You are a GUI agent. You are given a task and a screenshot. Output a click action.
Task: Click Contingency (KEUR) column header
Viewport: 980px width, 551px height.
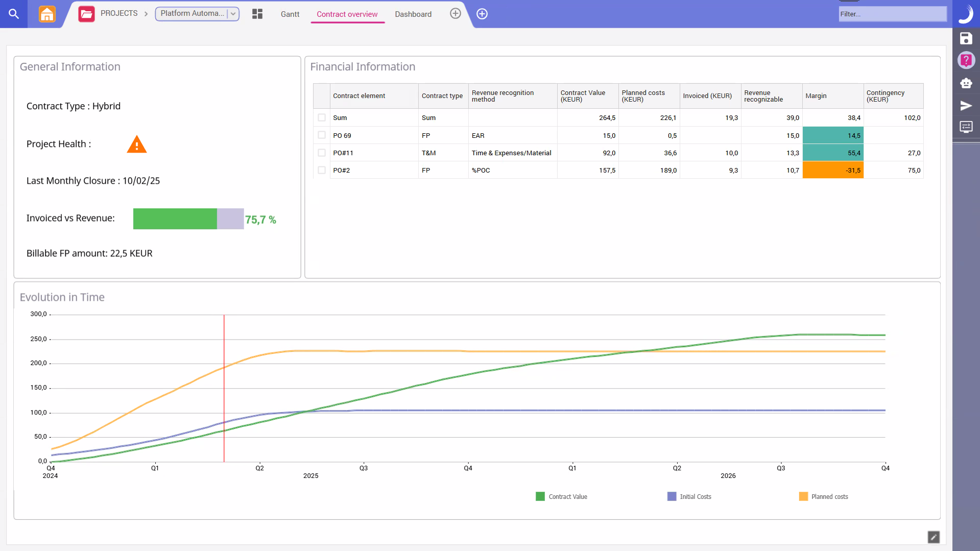(x=894, y=96)
